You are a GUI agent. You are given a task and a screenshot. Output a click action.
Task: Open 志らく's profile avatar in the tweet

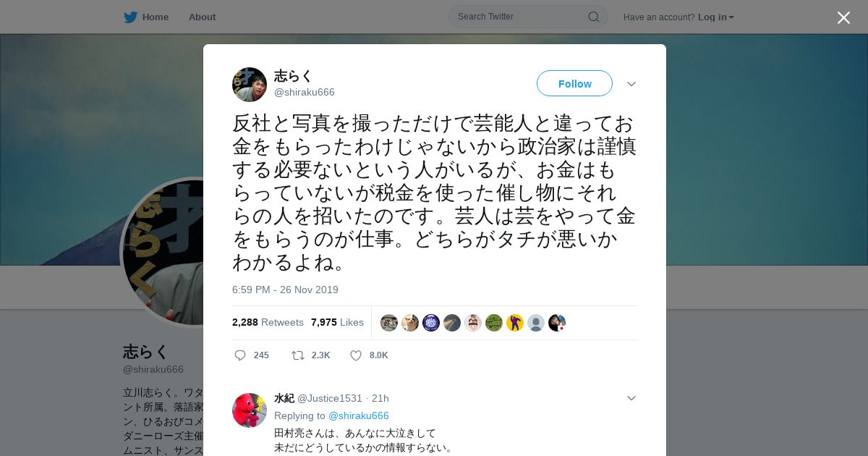click(x=250, y=85)
